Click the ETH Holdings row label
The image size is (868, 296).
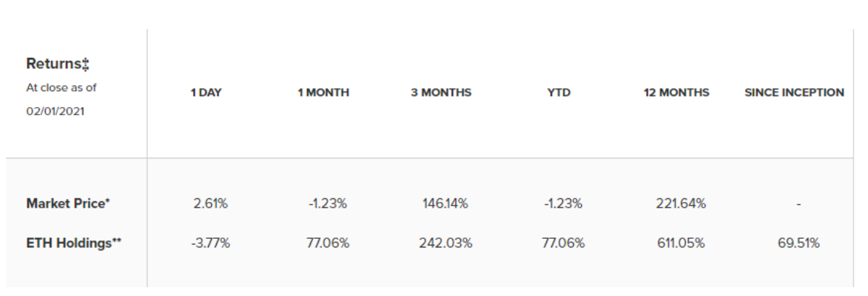tap(73, 243)
